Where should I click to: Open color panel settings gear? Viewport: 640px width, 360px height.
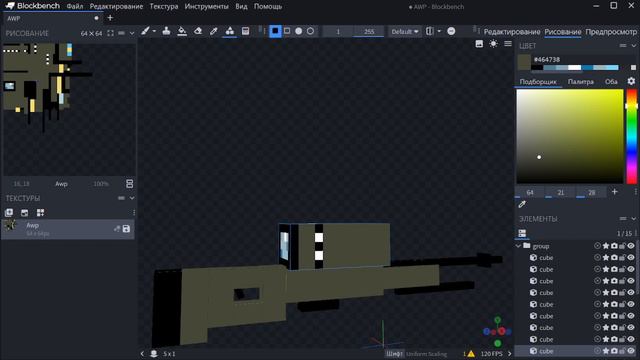[631, 81]
